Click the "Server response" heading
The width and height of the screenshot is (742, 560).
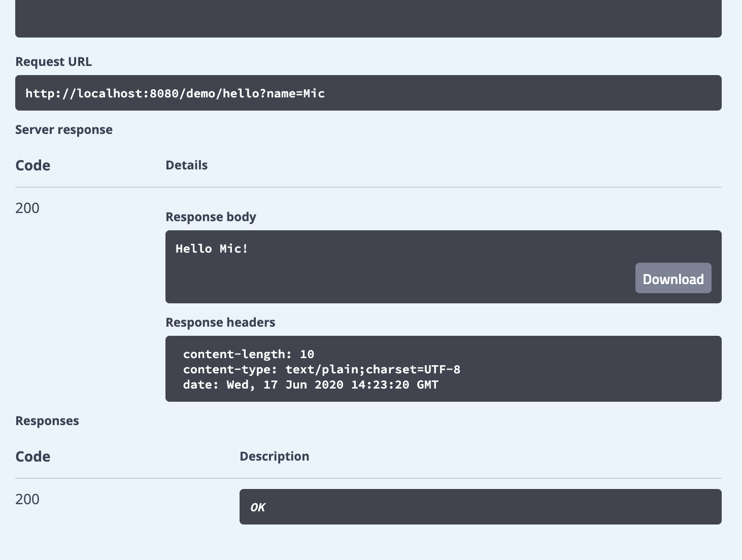point(64,130)
